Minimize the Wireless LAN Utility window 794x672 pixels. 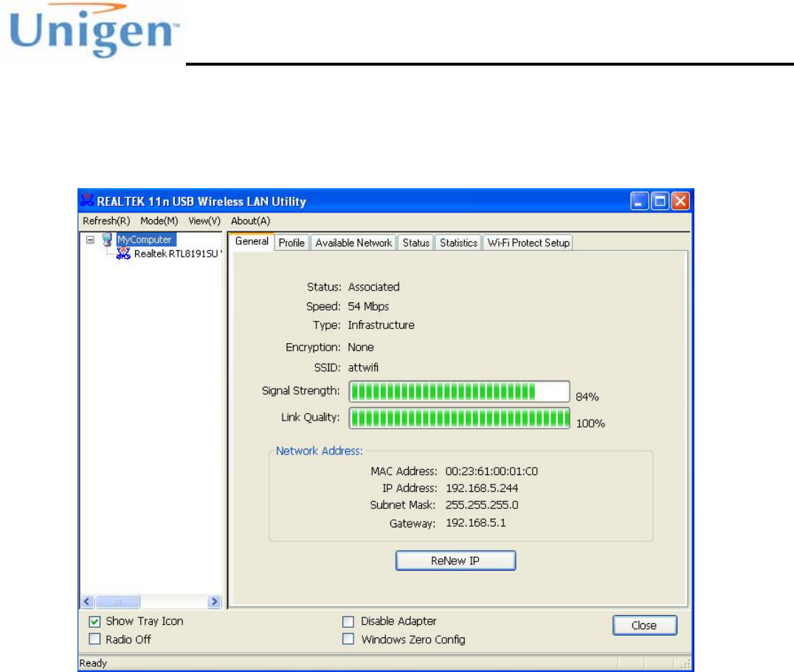click(x=640, y=201)
